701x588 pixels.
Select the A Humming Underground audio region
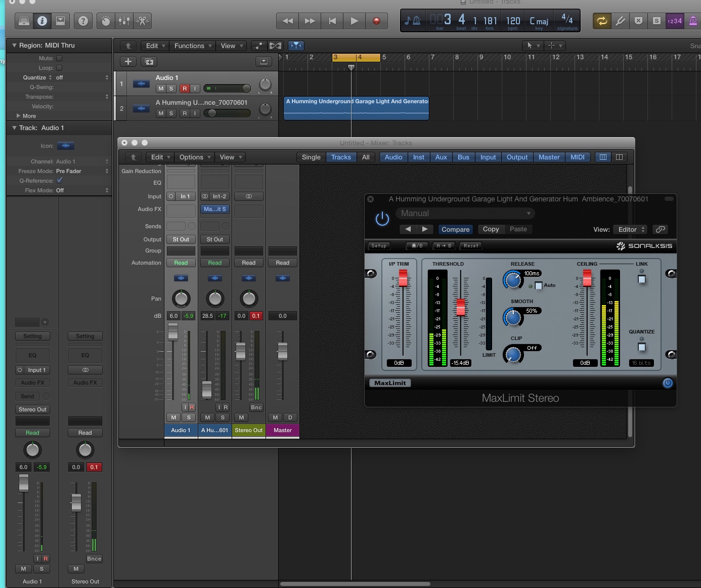coord(356,108)
